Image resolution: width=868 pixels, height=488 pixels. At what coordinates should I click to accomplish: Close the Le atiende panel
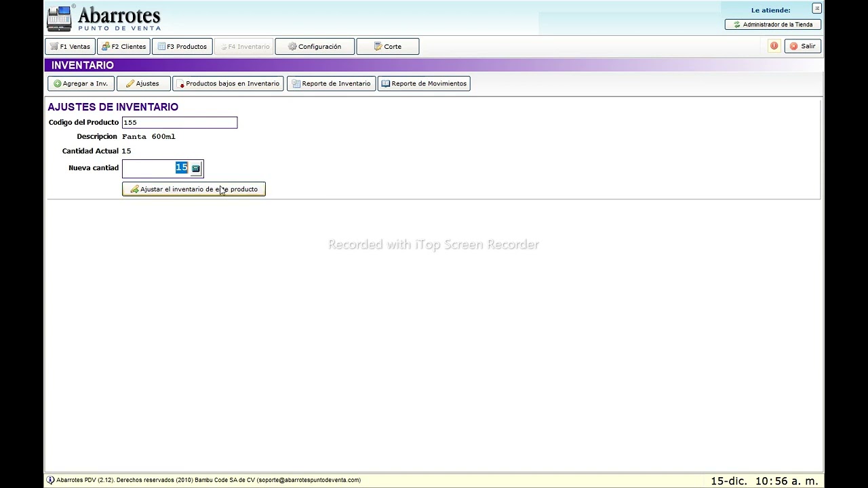816,9
